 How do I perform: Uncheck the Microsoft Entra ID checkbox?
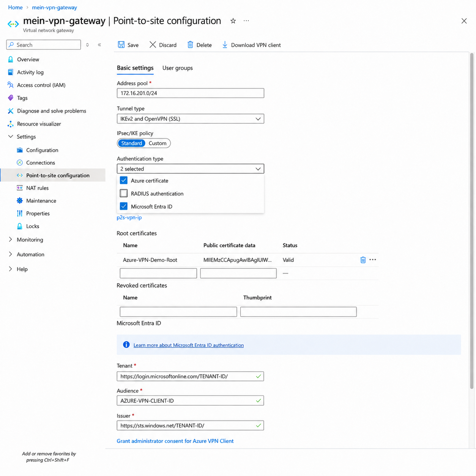coord(124,206)
